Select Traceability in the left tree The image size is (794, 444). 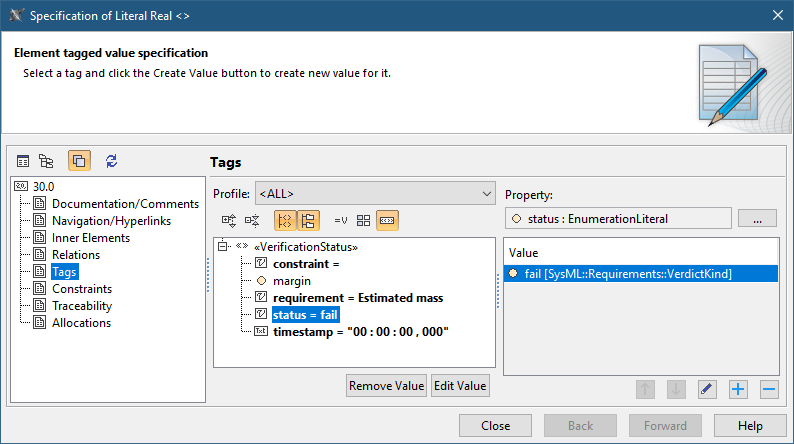pyautogui.click(x=82, y=306)
